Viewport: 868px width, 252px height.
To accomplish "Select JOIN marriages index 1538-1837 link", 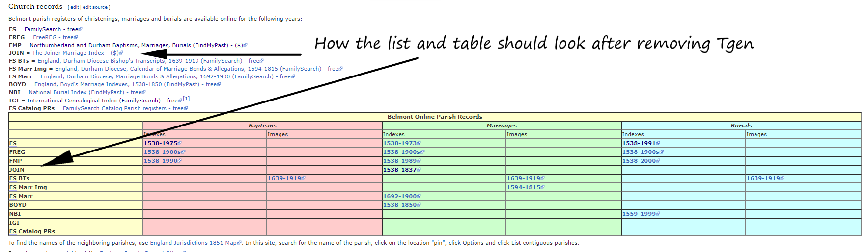I will coord(400,170).
